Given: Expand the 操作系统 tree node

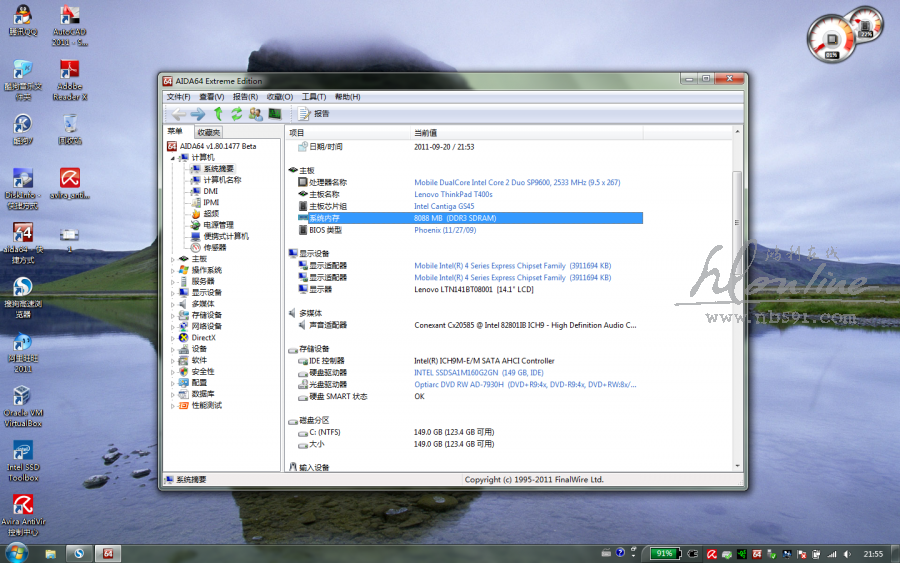Looking at the screenshot, I should point(173,270).
